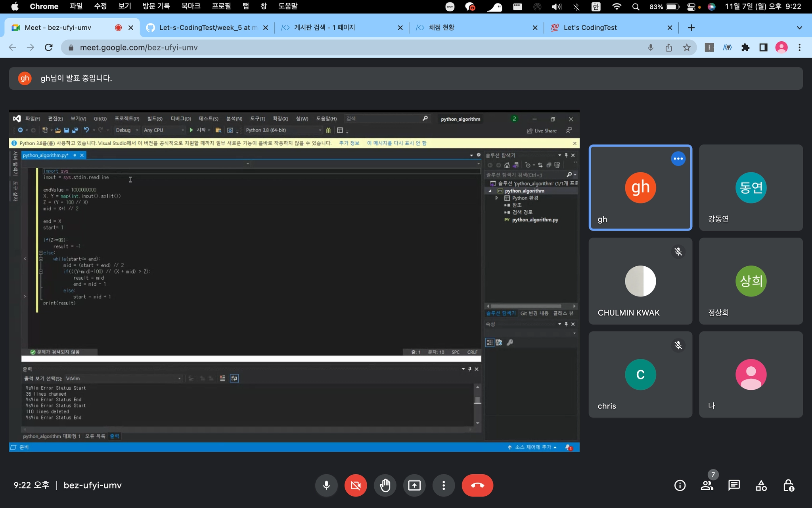Open Chrome three-dot menu
812x508 pixels.
click(x=799, y=48)
